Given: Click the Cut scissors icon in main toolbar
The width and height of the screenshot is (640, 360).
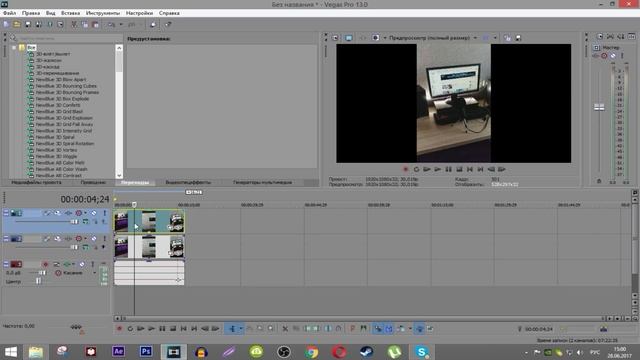Looking at the screenshot, I should click(74, 24).
